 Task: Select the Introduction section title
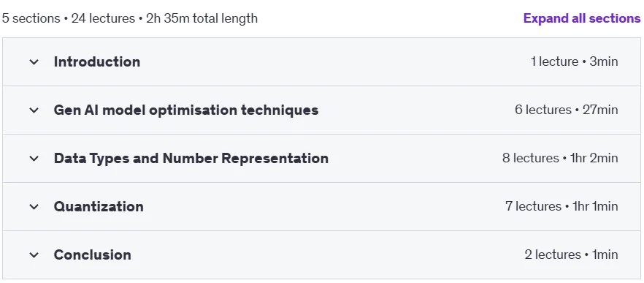[x=97, y=61]
